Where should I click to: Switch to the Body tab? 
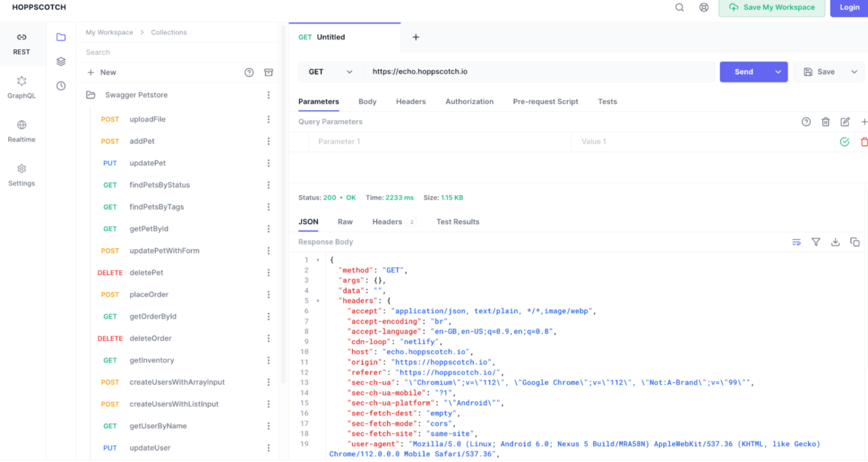point(367,102)
